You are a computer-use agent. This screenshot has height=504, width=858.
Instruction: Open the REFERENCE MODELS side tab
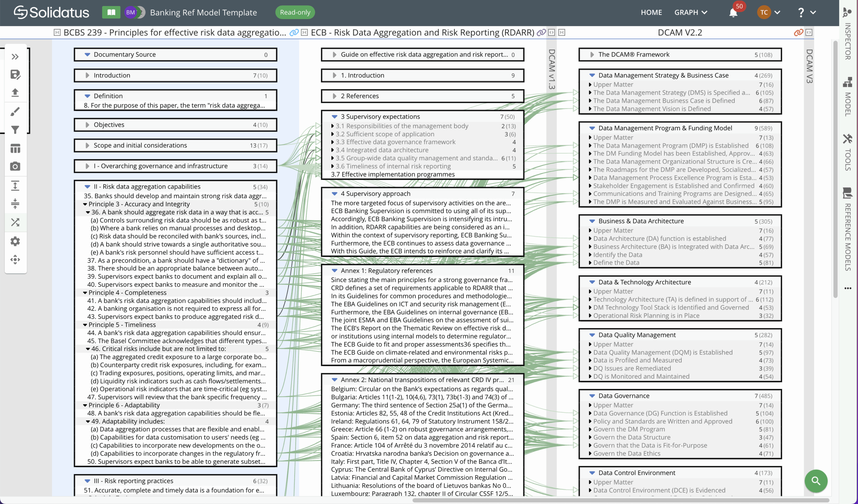pyautogui.click(x=848, y=237)
